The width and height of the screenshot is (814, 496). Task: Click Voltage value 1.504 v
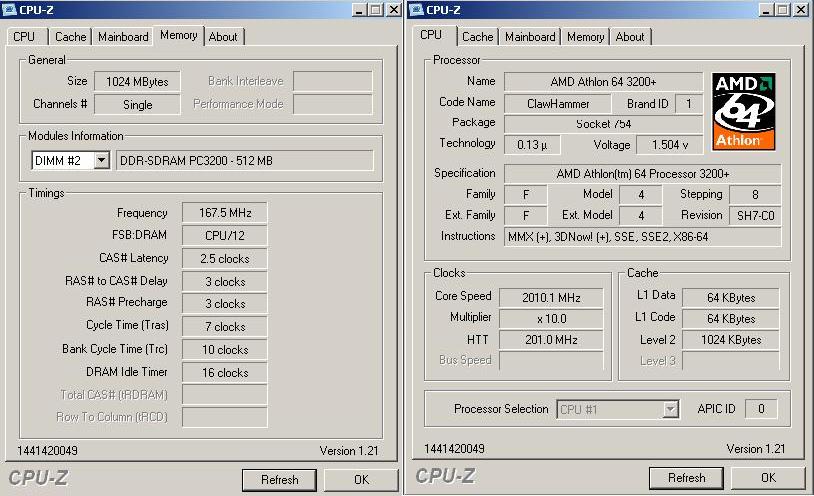point(670,145)
